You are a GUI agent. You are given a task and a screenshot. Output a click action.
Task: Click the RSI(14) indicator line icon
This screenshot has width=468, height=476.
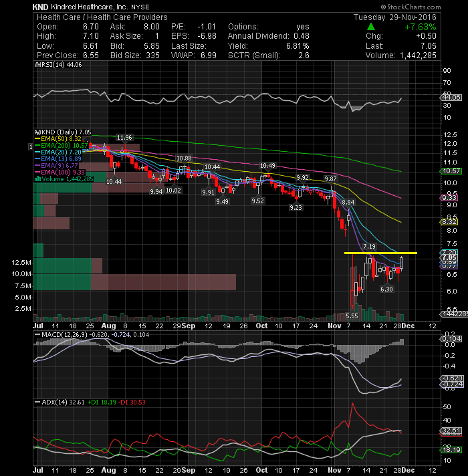37,65
